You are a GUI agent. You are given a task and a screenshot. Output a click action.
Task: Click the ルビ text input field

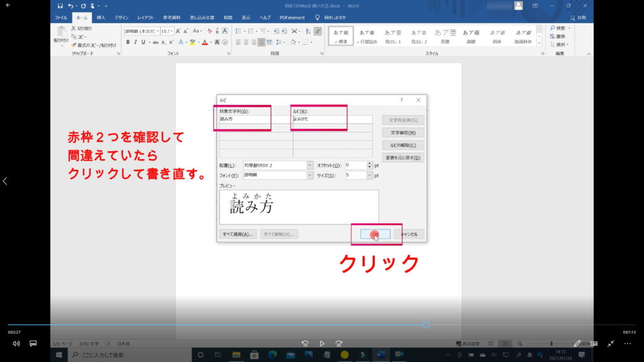(x=332, y=119)
